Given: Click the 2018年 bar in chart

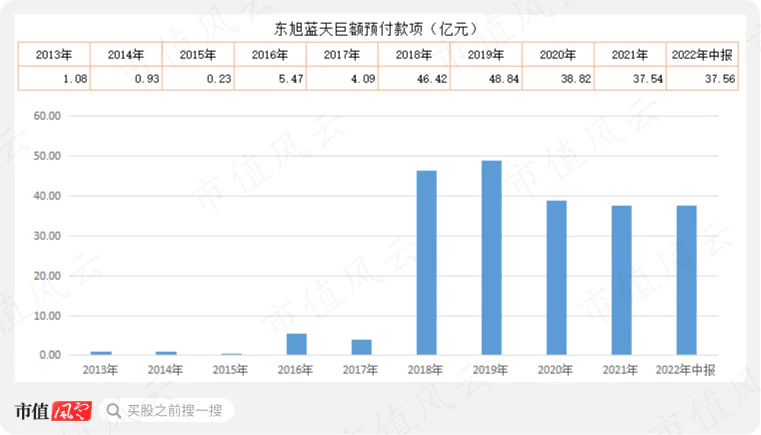Looking at the screenshot, I should click(x=426, y=263).
